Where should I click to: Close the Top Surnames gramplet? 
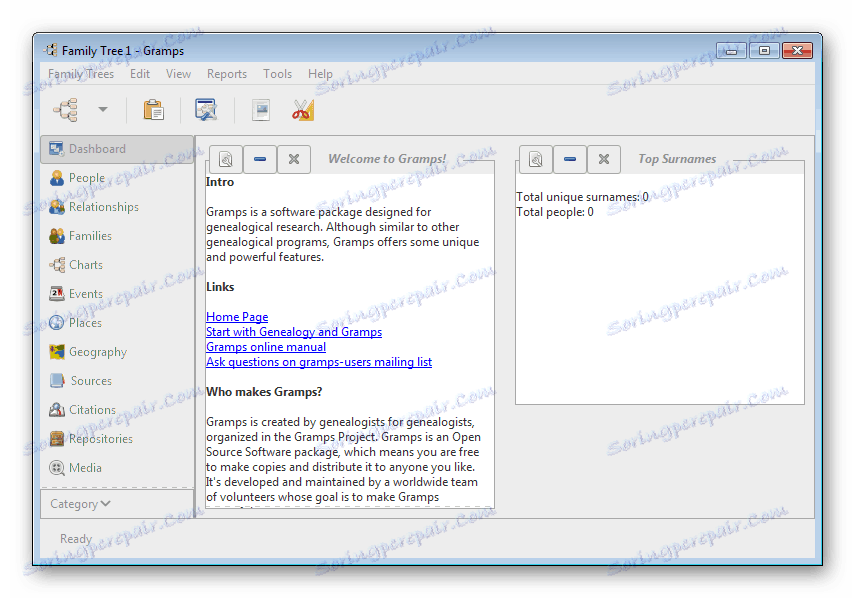tap(604, 159)
